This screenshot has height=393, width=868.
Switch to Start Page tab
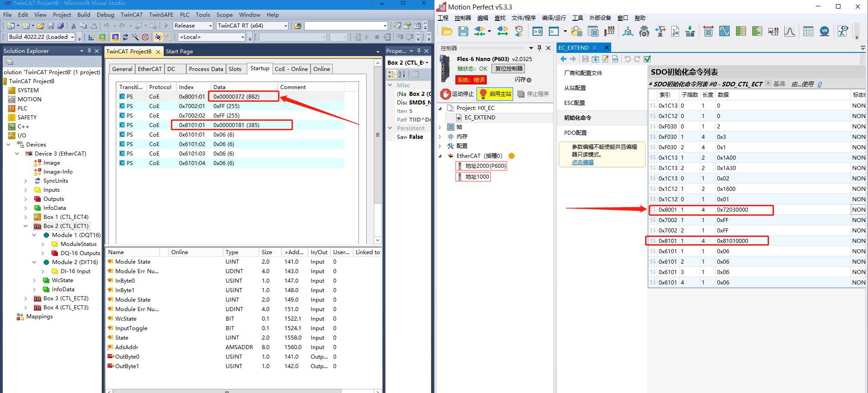pyautogui.click(x=179, y=52)
